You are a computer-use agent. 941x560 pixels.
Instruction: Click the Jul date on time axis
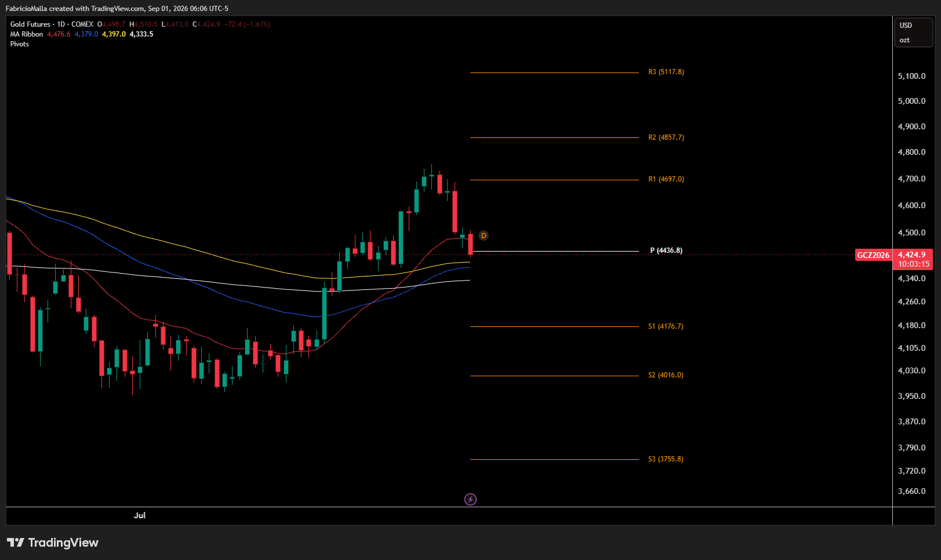140,515
